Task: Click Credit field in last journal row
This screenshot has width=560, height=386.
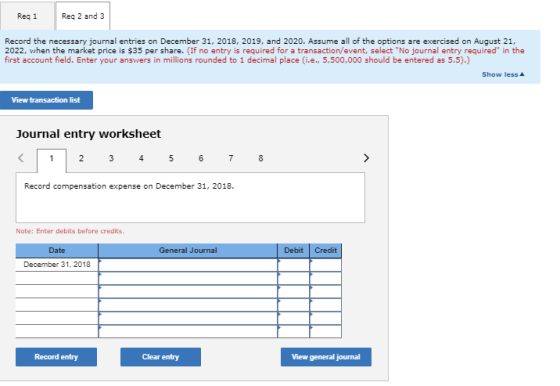Action: pyautogui.click(x=326, y=331)
